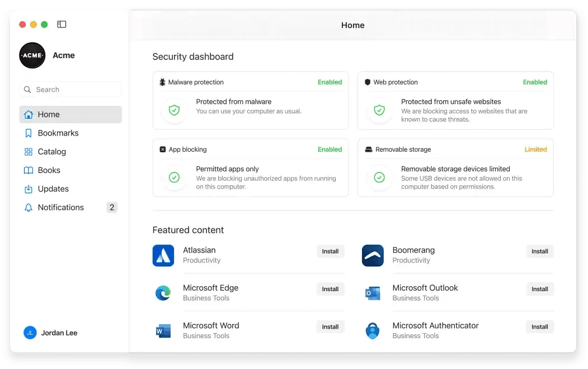Click the Atlassian app icon
The width and height of the screenshot is (588, 369).
click(163, 255)
